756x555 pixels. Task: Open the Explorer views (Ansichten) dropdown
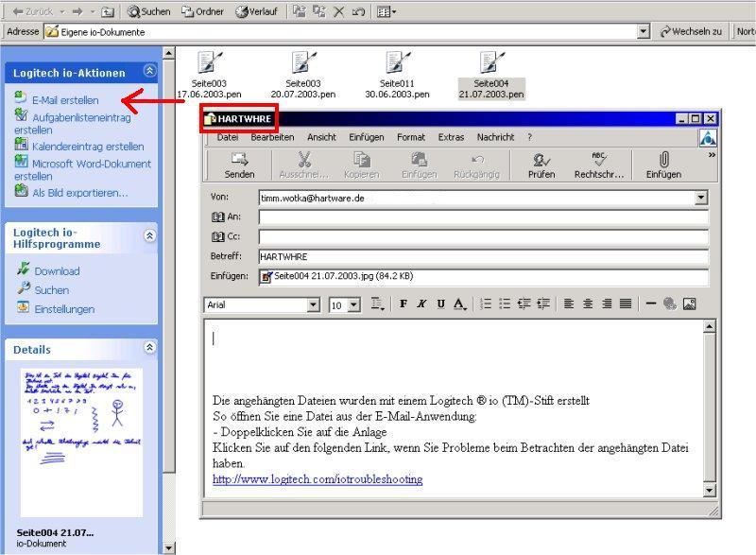pos(387,11)
